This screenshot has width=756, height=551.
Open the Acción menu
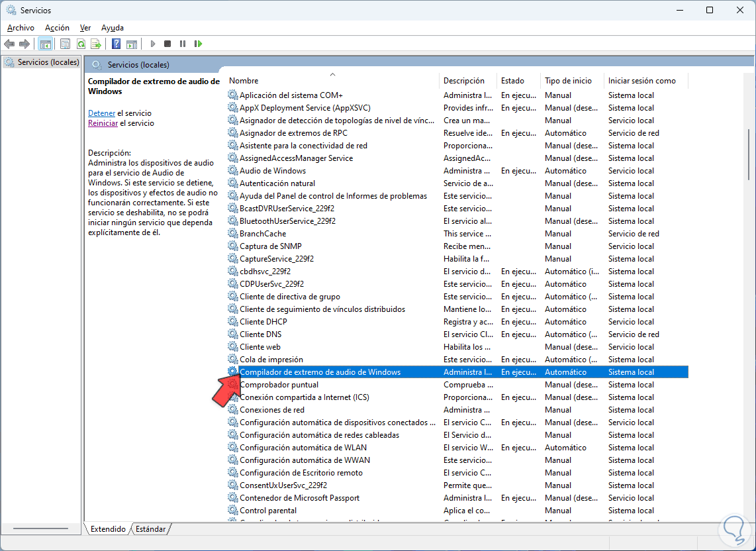[58, 28]
